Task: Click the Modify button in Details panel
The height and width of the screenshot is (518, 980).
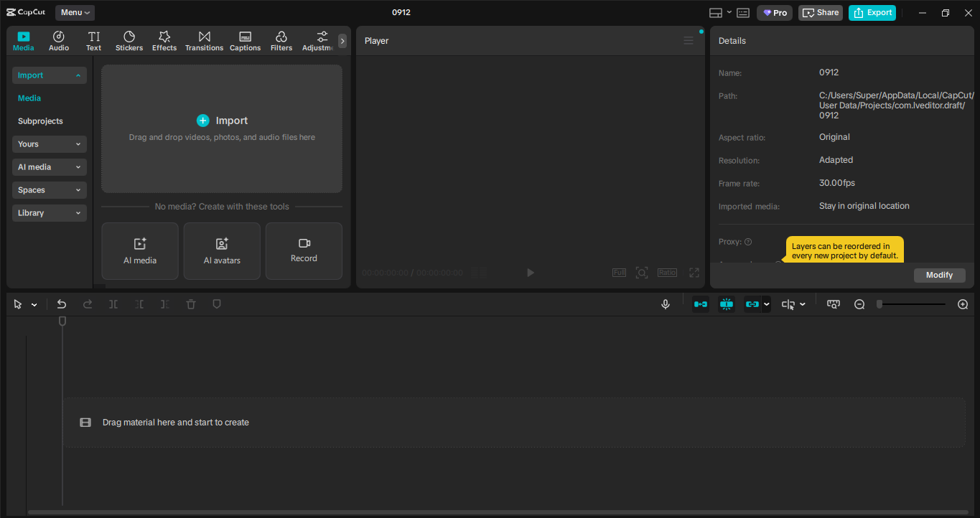Action: click(939, 275)
